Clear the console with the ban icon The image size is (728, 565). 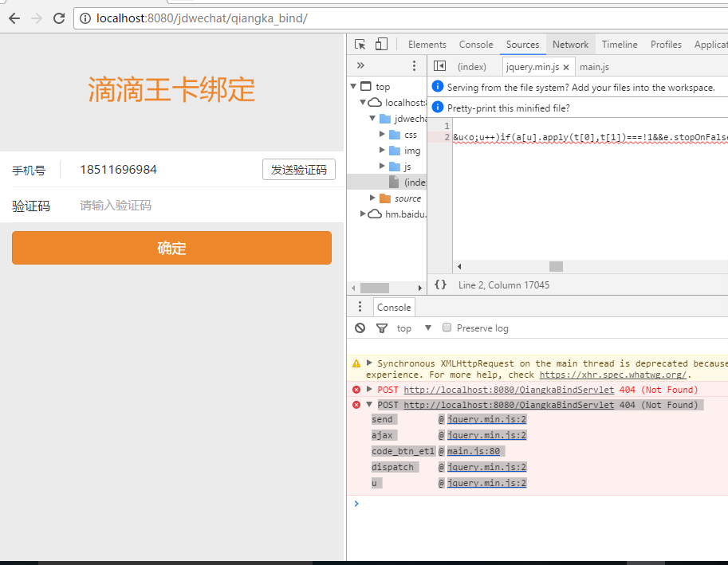pyautogui.click(x=360, y=328)
